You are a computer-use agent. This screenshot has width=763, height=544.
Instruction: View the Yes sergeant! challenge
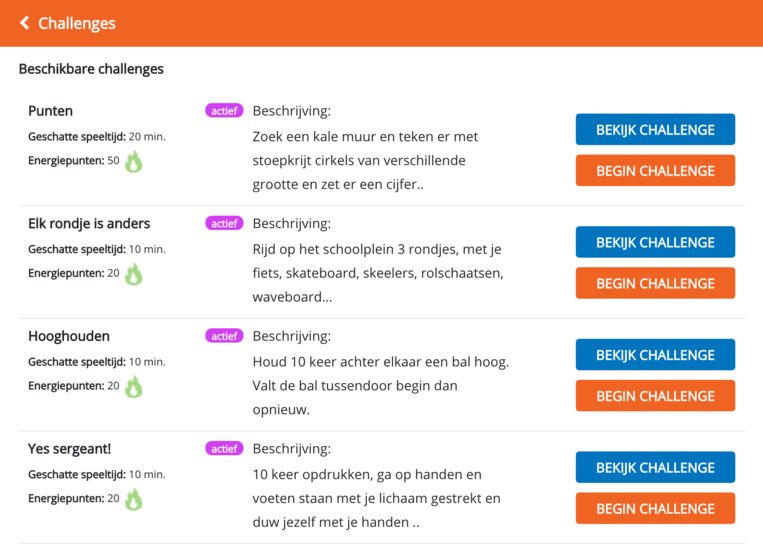655,467
